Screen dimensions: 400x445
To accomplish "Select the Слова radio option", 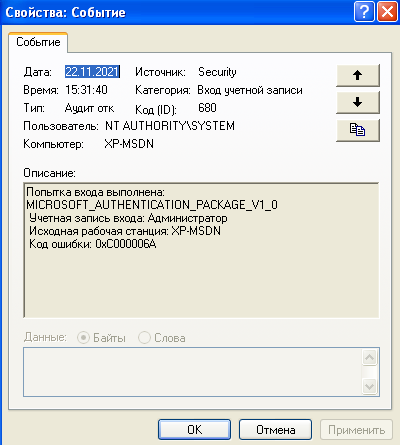I will 162,338.
